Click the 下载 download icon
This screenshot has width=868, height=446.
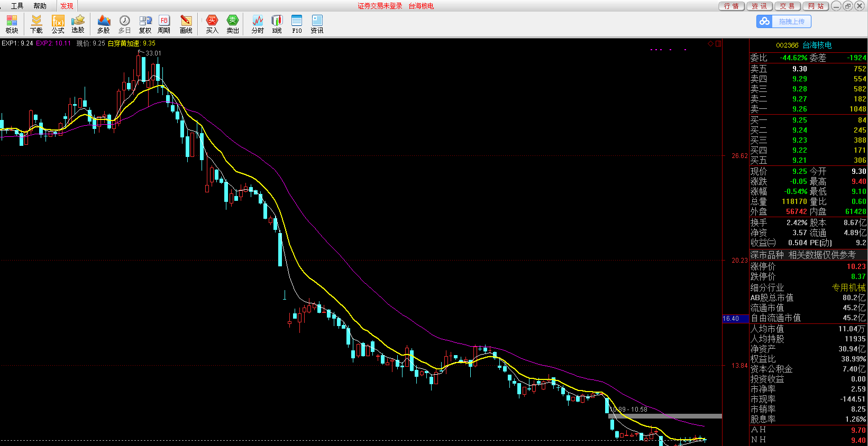point(36,24)
